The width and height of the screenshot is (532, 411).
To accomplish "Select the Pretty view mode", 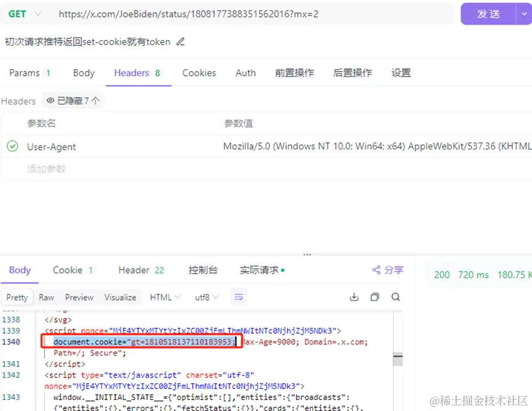I will click(17, 297).
